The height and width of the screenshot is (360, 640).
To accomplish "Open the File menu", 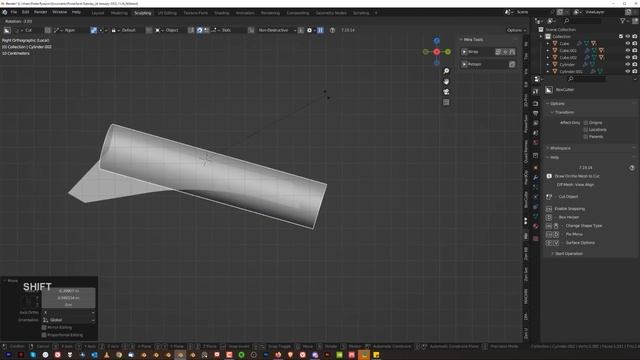I will (x=14, y=12).
